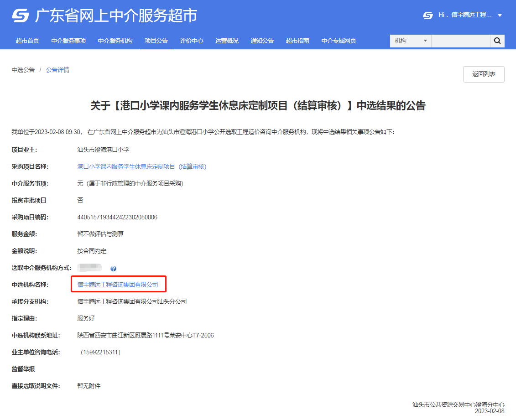The height and width of the screenshot is (420, 516).
Task: Click the 公告详情 breadcrumb link
Action: (x=57, y=70)
